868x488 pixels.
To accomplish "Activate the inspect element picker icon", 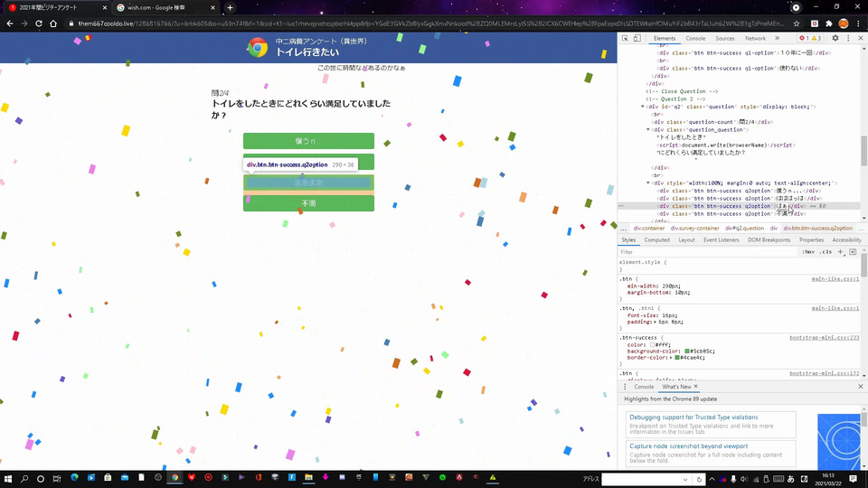I will 625,38.
